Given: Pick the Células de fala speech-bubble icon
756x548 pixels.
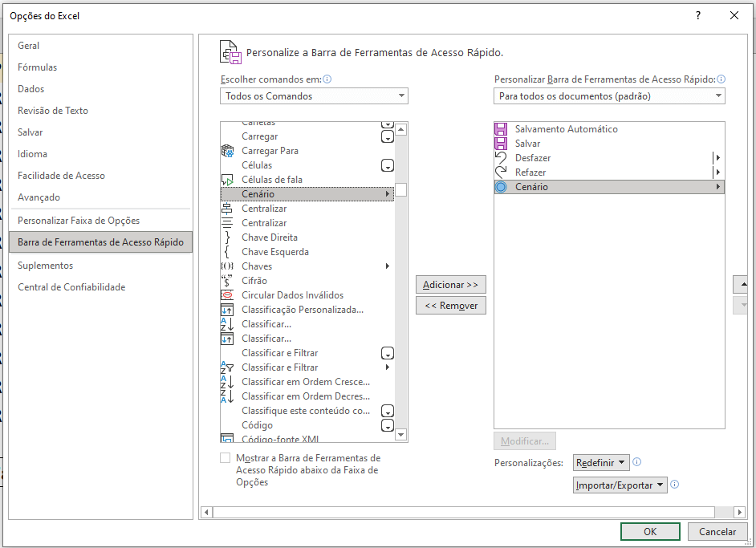Looking at the screenshot, I should [227, 180].
